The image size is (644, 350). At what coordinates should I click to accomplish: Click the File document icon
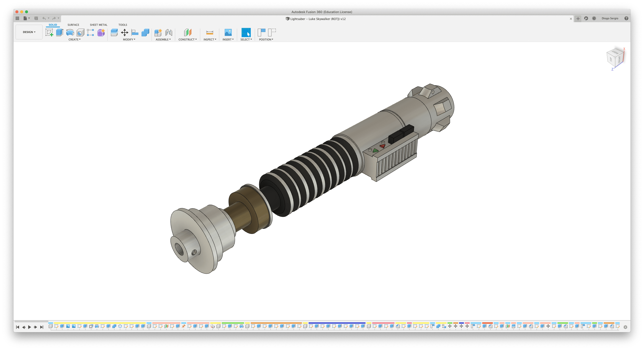tap(25, 18)
